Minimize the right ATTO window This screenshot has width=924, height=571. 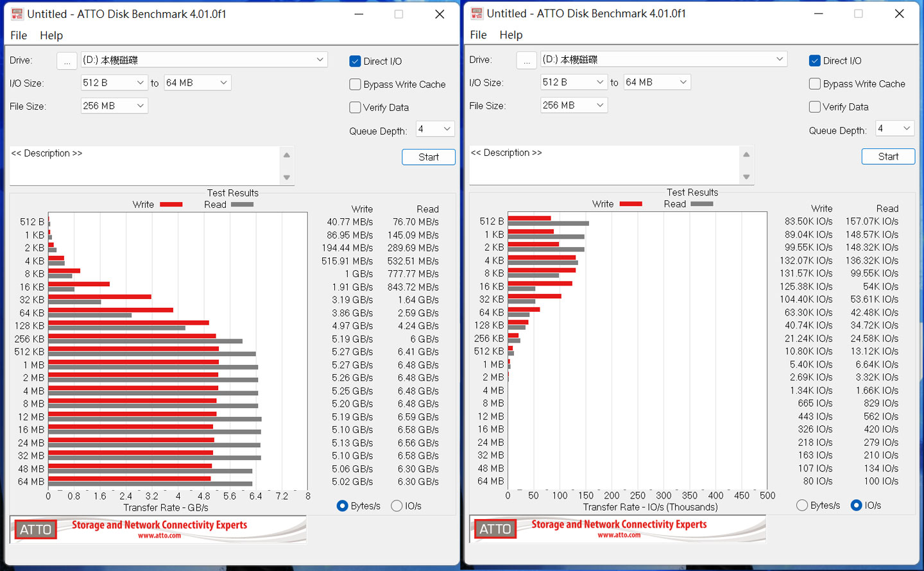click(x=819, y=13)
